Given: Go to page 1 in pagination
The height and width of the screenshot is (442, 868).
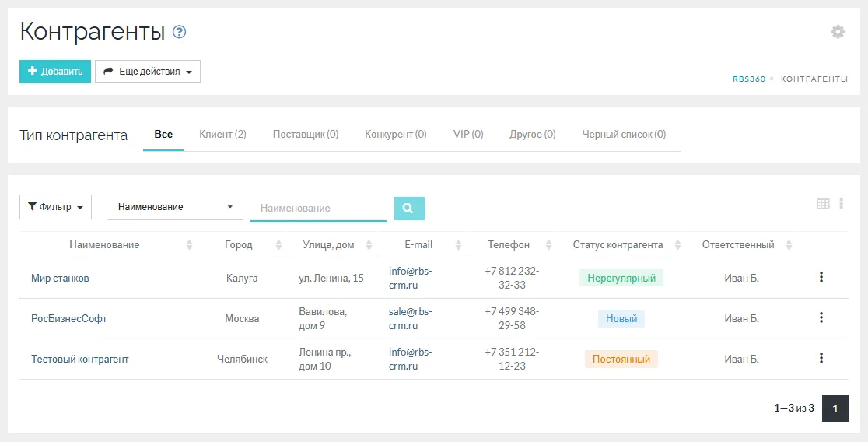Looking at the screenshot, I should point(835,408).
